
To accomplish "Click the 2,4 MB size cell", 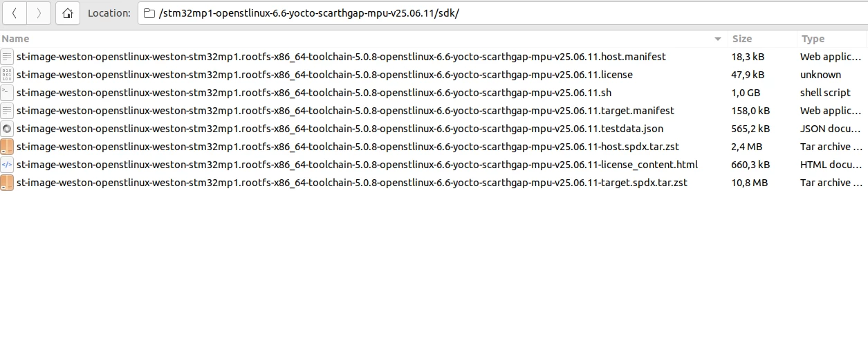I will pyautogui.click(x=746, y=147).
